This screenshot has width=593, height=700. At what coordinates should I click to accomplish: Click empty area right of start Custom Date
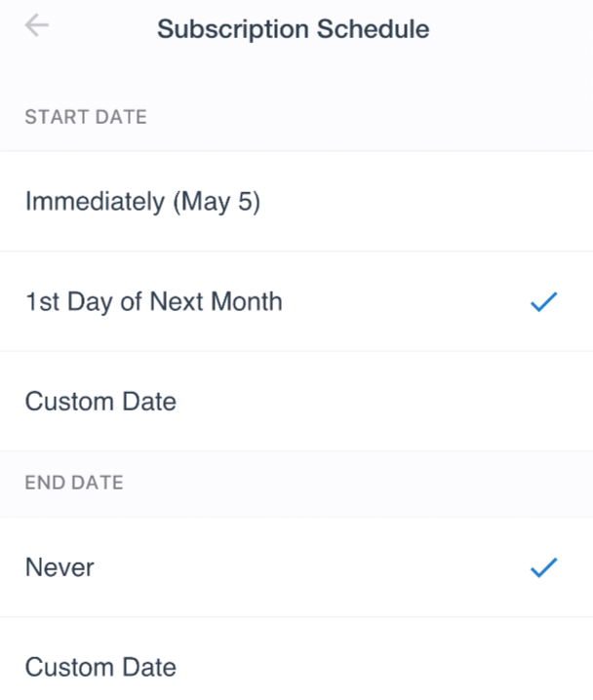pos(384,402)
